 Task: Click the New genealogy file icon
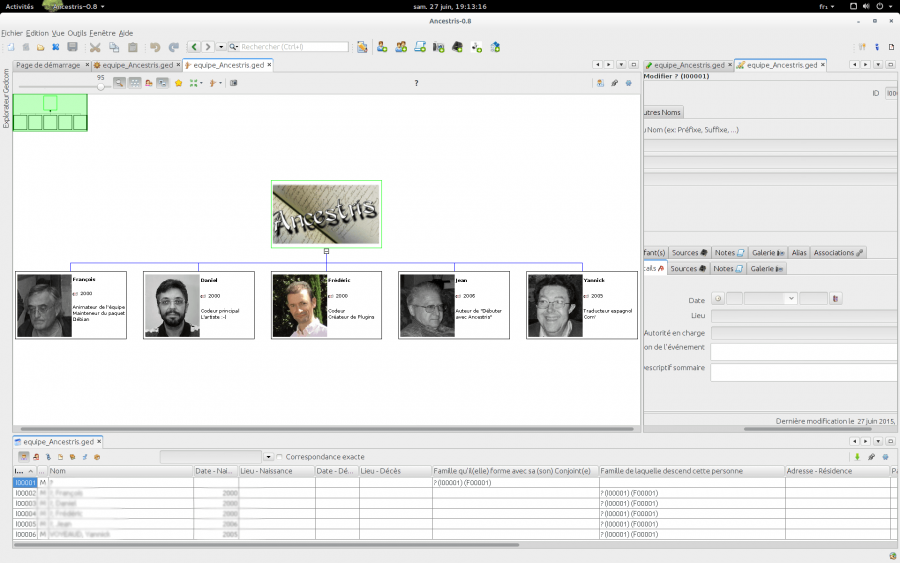click(x=10, y=47)
